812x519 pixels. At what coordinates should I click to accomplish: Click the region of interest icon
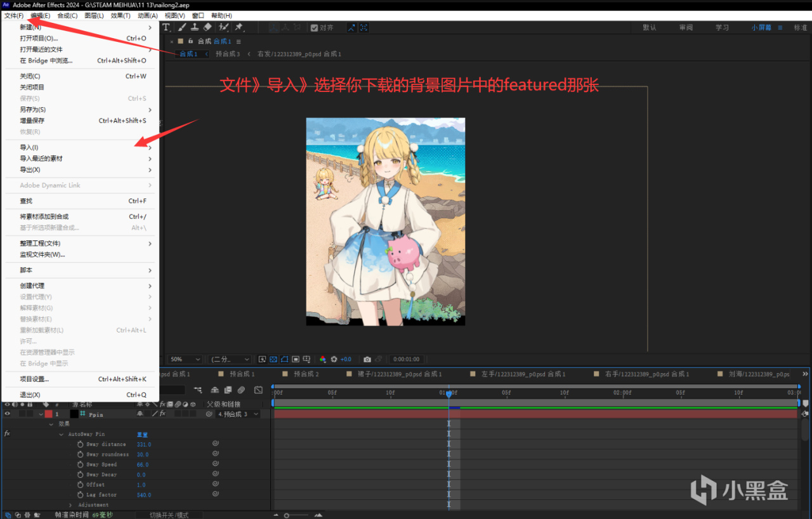point(296,359)
